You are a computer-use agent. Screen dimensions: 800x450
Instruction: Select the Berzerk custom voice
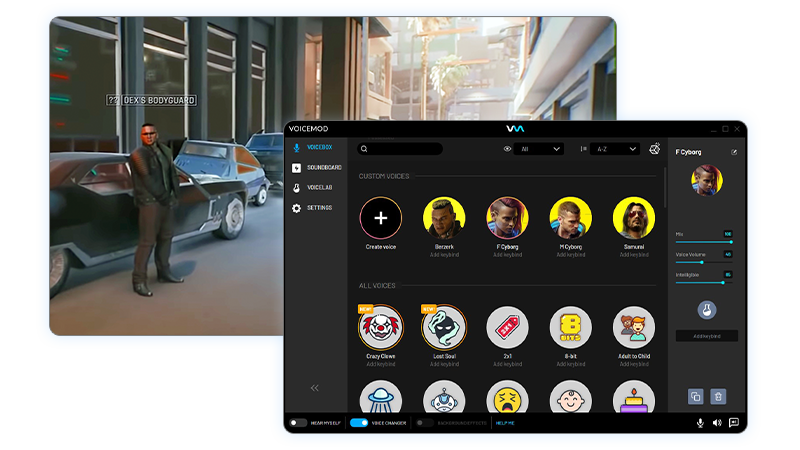click(x=444, y=218)
